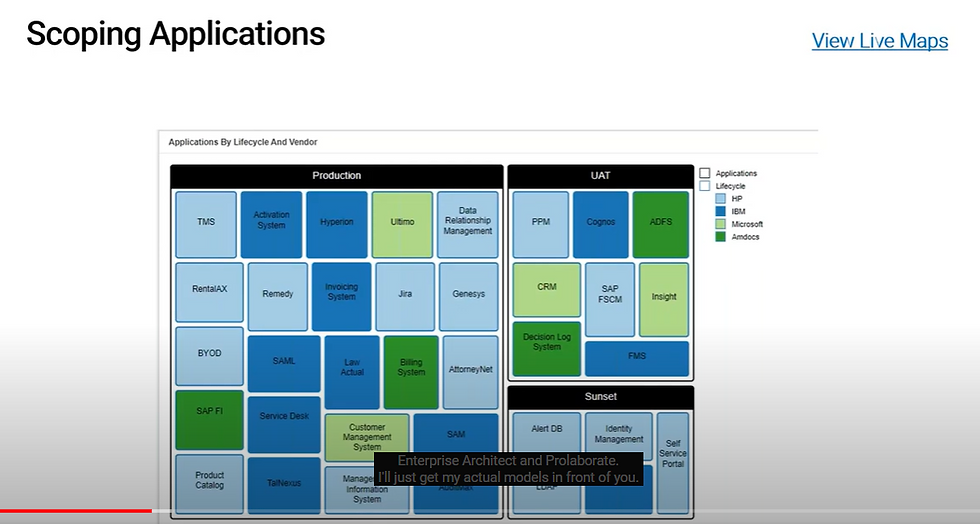
Task: Click the Customer Management System tile
Action: [367, 437]
